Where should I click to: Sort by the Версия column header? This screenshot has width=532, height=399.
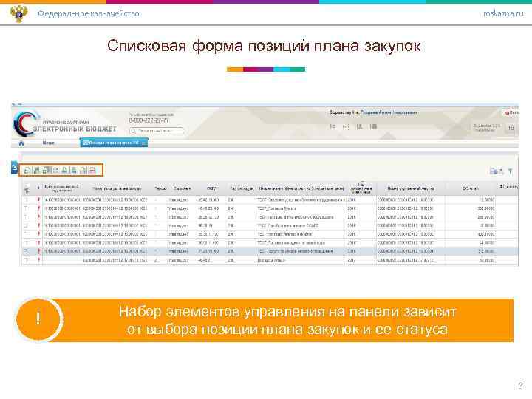pos(160,188)
